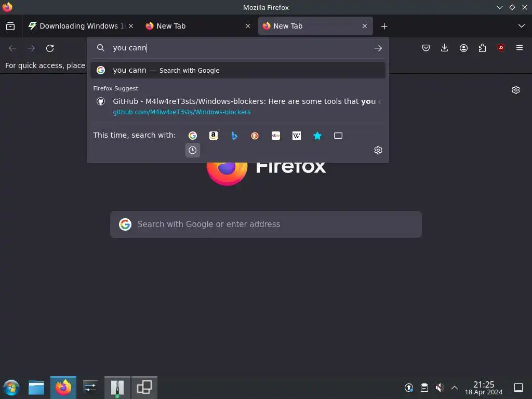
Task: Close the middle New Tab
Action: pyautogui.click(x=248, y=26)
